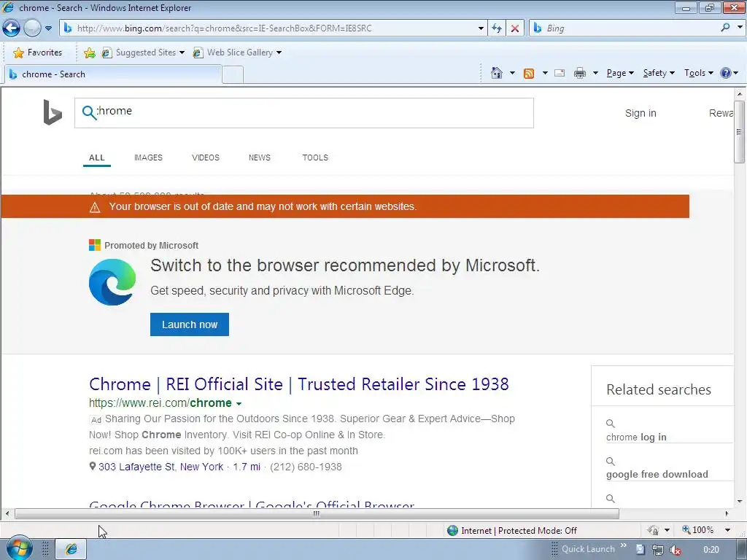
Task: Click the 303 Lafayette St address link
Action: coord(160,467)
